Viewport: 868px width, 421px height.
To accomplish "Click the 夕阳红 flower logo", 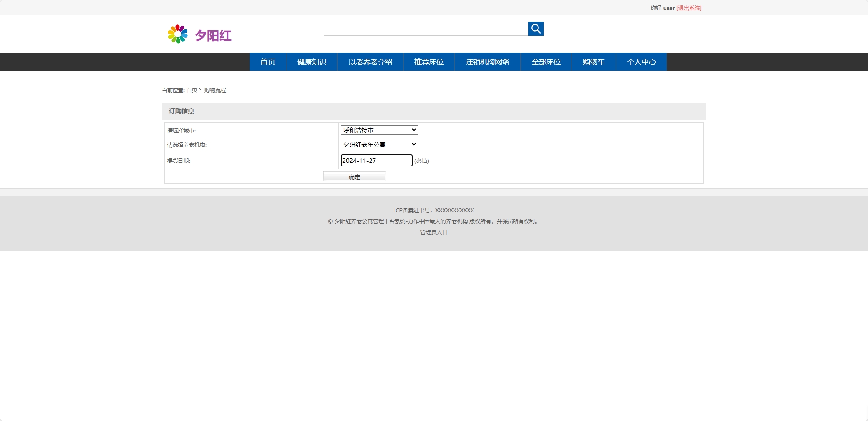I will tap(177, 34).
